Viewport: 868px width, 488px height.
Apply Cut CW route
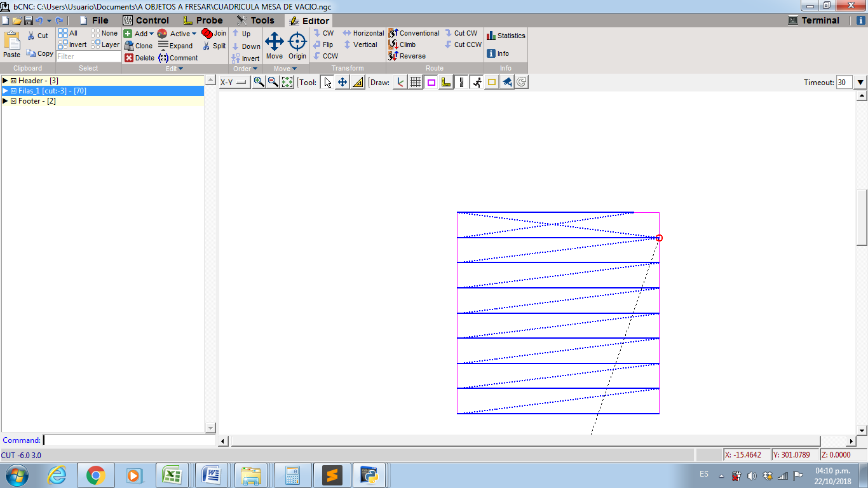pyautogui.click(x=461, y=33)
